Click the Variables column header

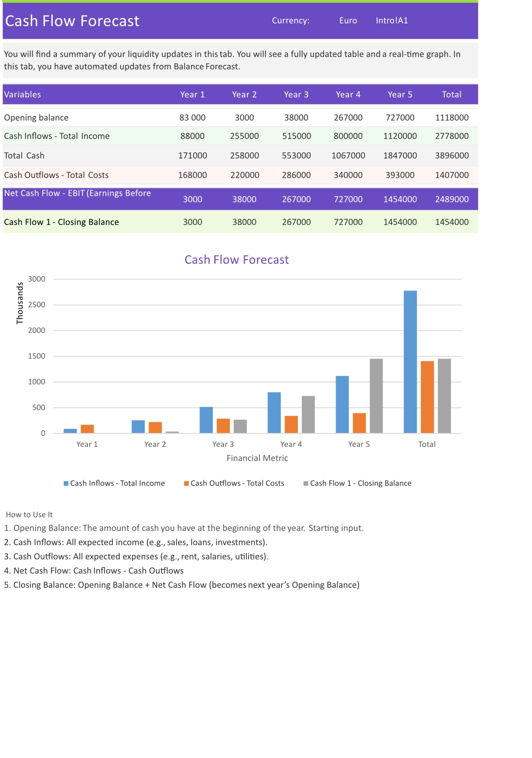click(x=22, y=95)
